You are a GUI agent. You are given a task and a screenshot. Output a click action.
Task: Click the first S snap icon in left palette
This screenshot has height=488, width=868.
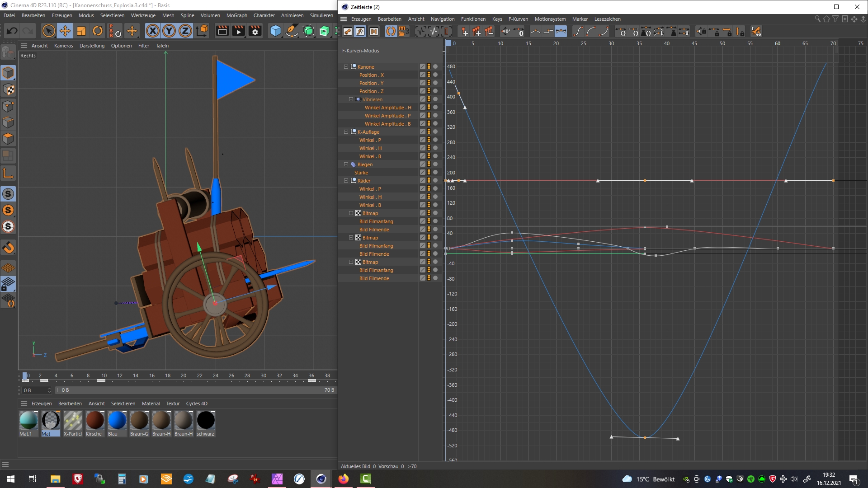tap(8, 194)
